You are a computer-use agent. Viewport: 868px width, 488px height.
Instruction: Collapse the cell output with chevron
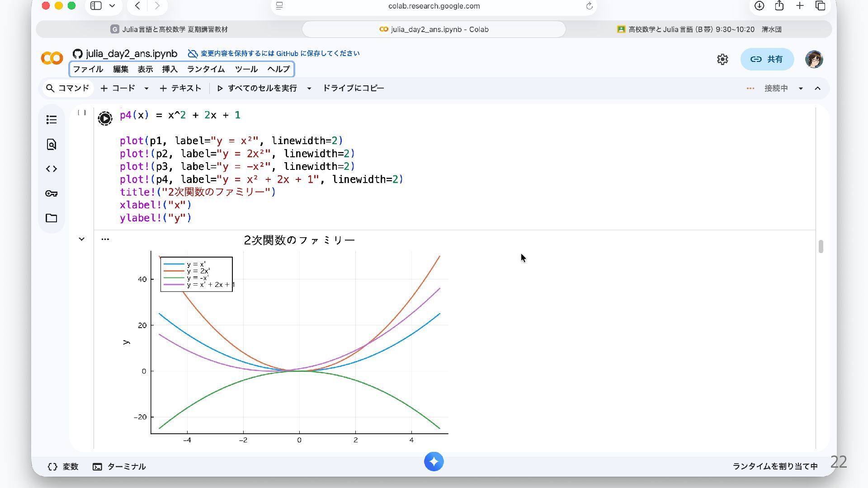click(81, 239)
